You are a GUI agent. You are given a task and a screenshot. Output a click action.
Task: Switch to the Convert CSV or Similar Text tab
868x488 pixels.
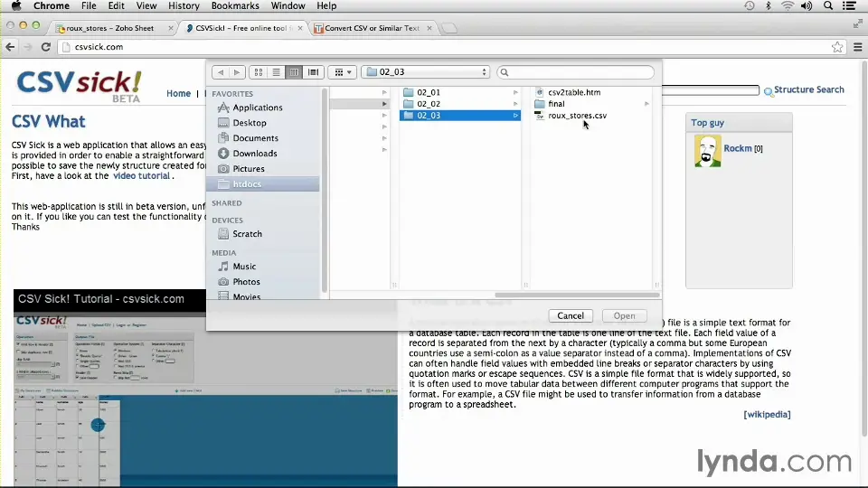[372, 28]
